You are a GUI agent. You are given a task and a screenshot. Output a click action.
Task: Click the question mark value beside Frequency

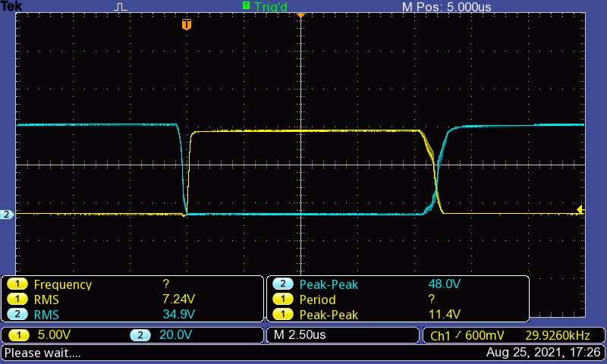tap(166, 284)
